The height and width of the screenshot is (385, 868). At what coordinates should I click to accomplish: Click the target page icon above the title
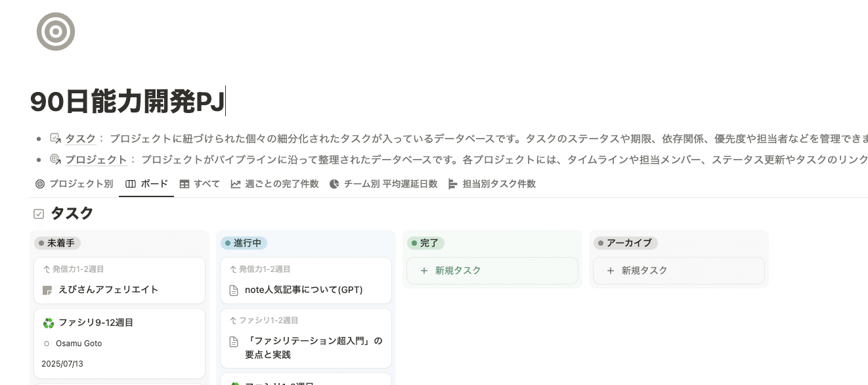pos(56,32)
